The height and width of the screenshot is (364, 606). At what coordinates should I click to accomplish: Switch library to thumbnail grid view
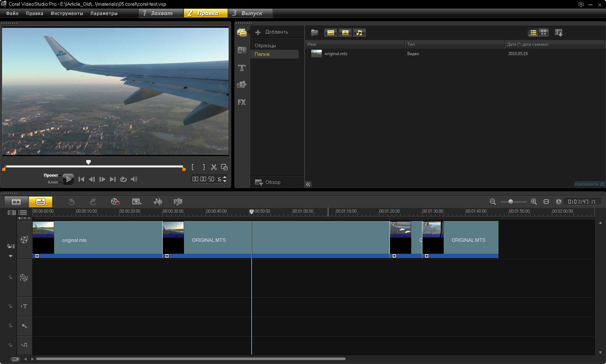544,33
